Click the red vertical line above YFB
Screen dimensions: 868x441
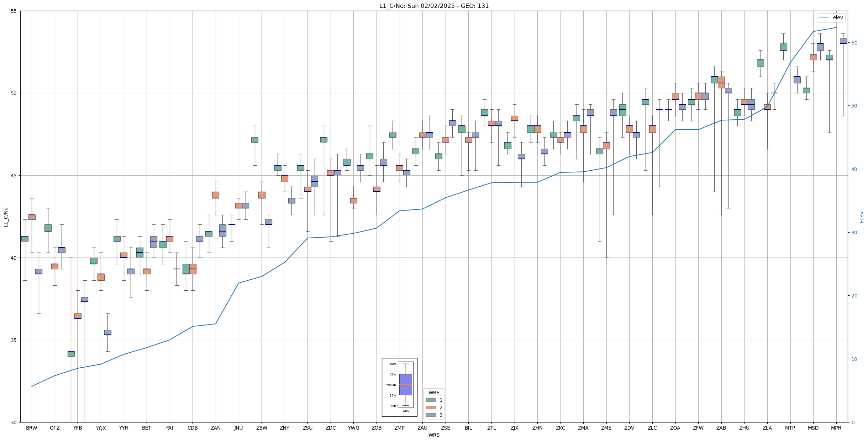point(71,321)
